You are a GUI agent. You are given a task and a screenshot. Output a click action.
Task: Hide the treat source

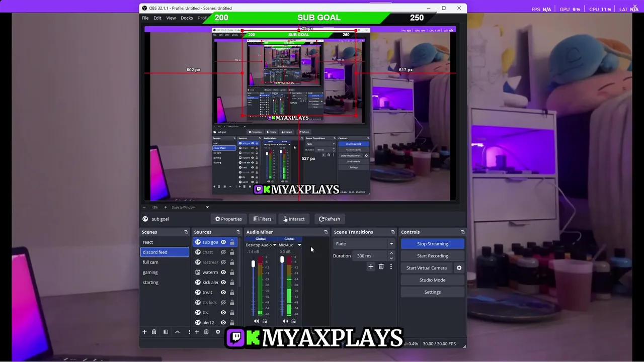click(223, 293)
